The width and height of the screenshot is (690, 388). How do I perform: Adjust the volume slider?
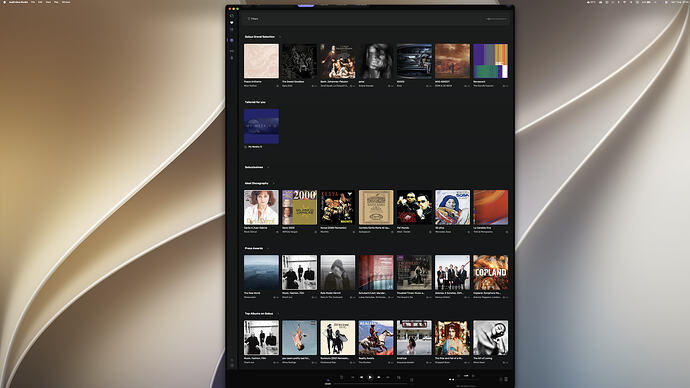(466, 379)
